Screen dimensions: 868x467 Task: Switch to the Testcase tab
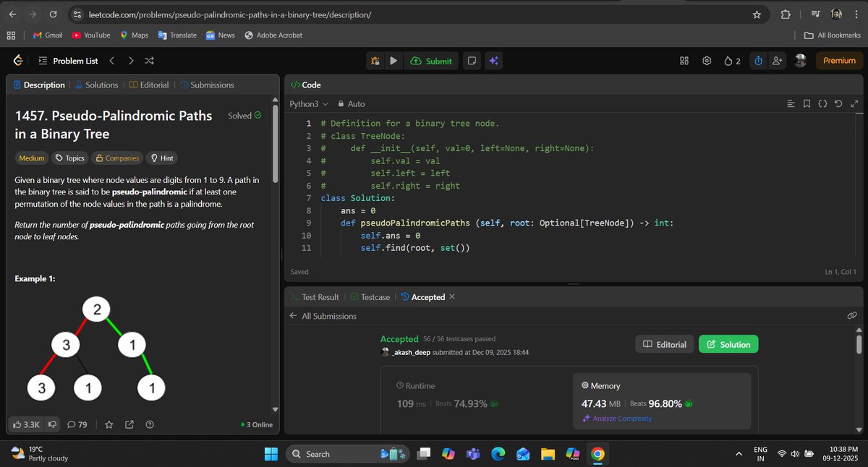coord(370,297)
